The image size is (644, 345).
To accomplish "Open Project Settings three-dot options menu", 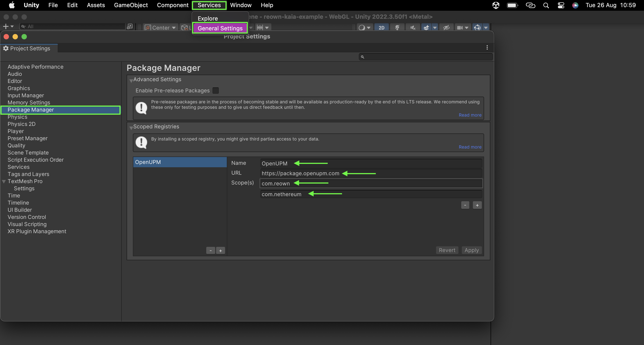I will [487, 47].
